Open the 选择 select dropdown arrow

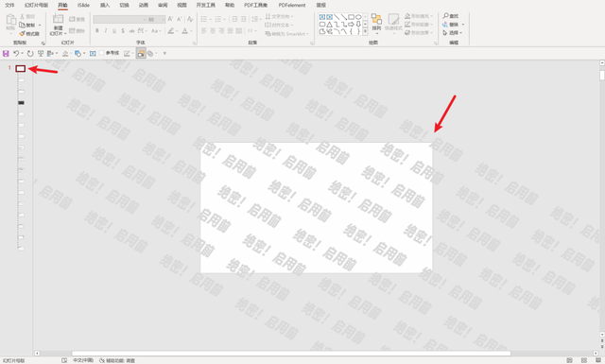point(460,33)
